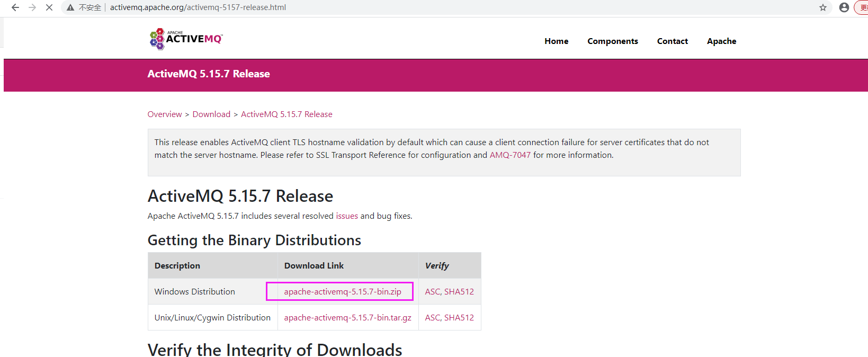868x357 pixels.
Task: Download apache-activemq-5.15.7-bin.zip
Action: (343, 292)
